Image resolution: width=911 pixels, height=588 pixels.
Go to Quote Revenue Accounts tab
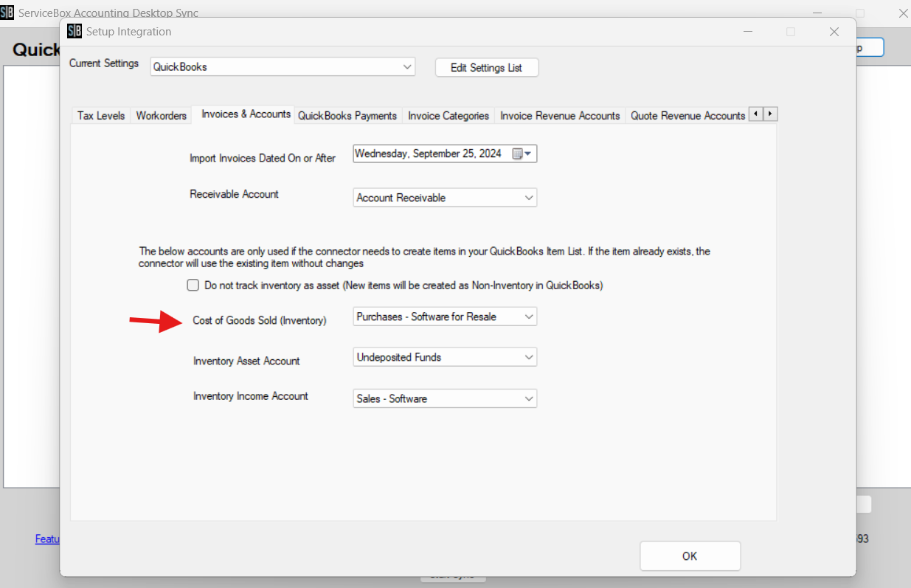[x=687, y=116]
